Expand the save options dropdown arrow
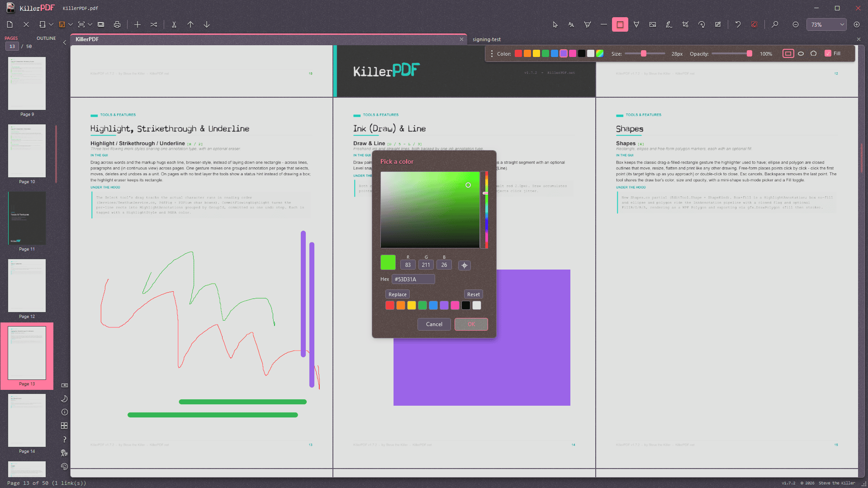 [x=71, y=24]
